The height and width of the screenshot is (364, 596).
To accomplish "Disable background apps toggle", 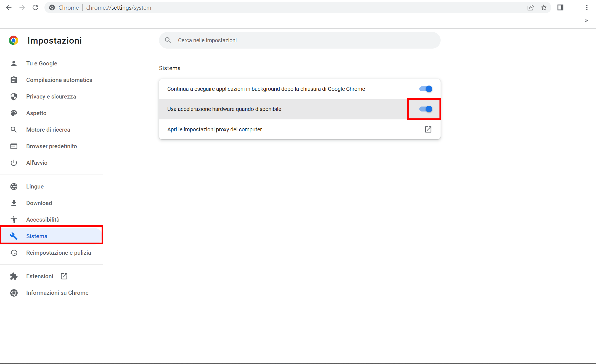I will (x=425, y=89).
